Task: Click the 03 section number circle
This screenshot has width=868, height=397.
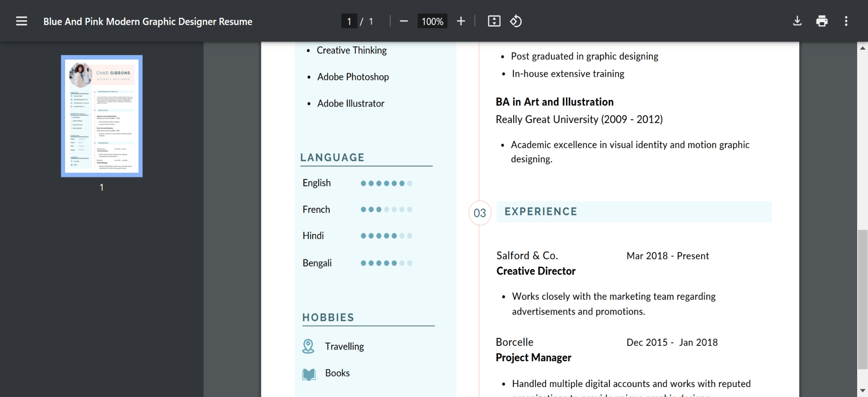Action: (x=480, y=213)
